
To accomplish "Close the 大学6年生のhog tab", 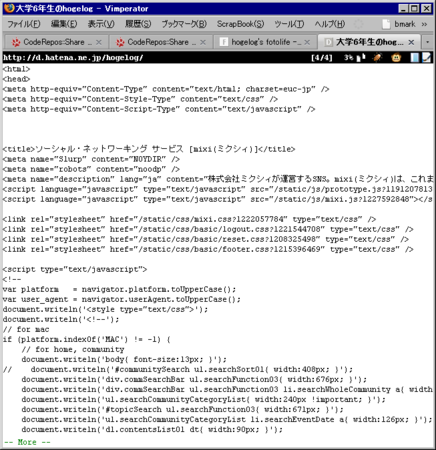I will 411,42.
